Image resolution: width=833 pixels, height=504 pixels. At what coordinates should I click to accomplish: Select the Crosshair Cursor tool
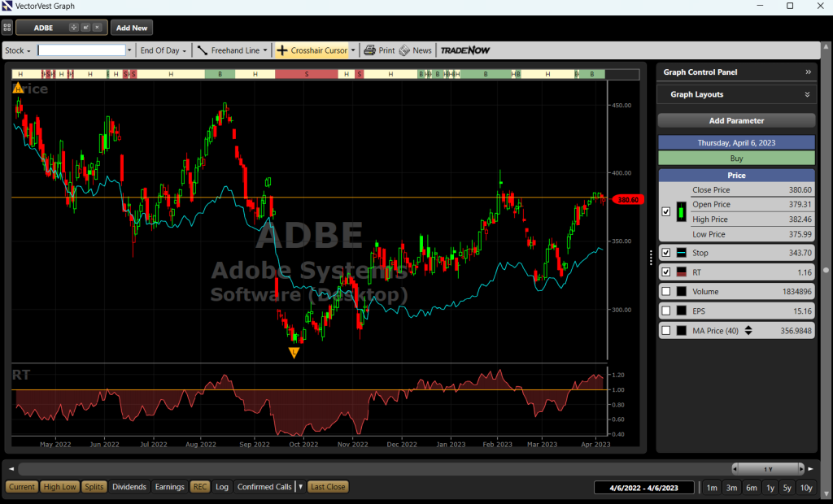[x=312, y=50]
